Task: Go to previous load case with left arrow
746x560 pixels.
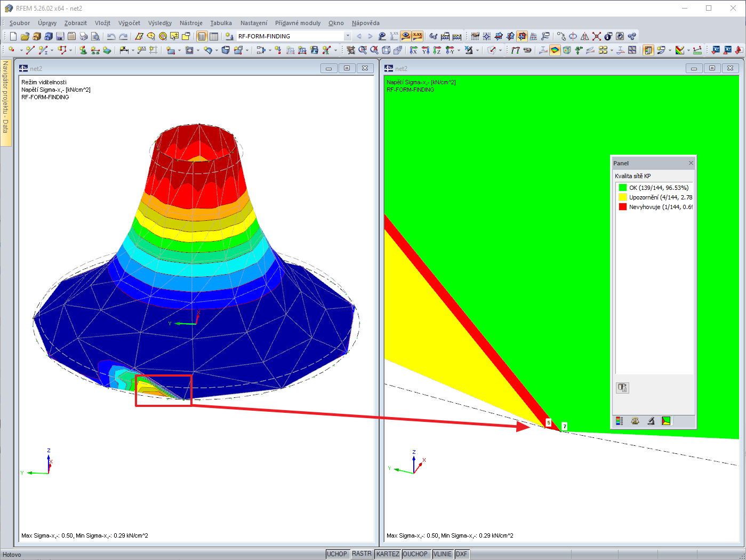Action: tap(359, 36)
